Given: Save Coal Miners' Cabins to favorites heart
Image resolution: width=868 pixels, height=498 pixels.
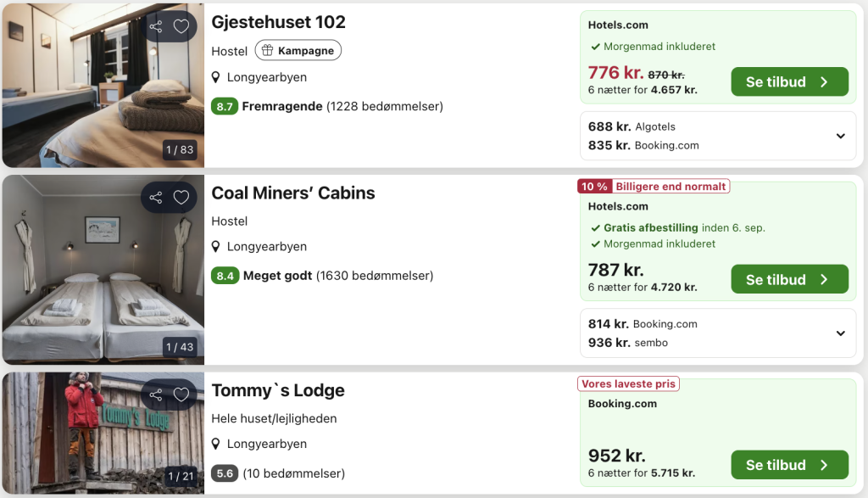Looking at the screenshot, I should point(181,197).
